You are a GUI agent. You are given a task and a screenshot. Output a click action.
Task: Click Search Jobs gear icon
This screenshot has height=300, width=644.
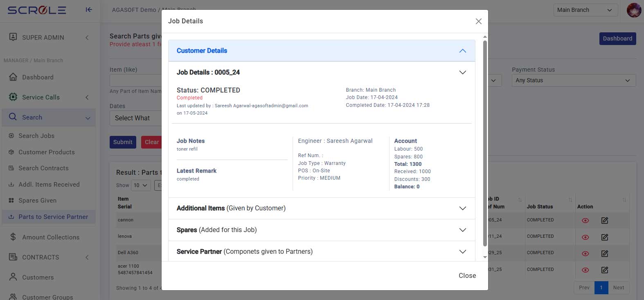click(11, 136)
